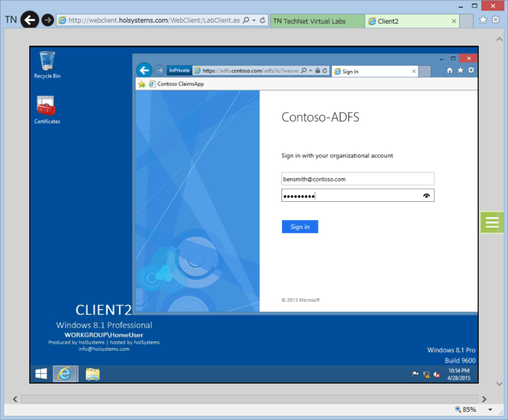Image resolution: width=508 pixels, height=420 pixels.
Task: Open the green lab menu panel
Action: [491, 222]
